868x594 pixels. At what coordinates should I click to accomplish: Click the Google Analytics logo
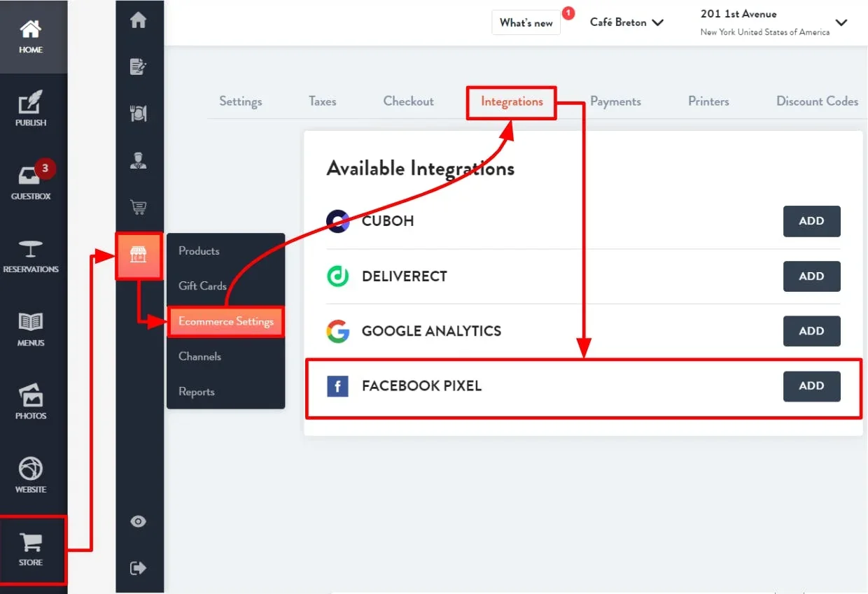click(338, 331)
